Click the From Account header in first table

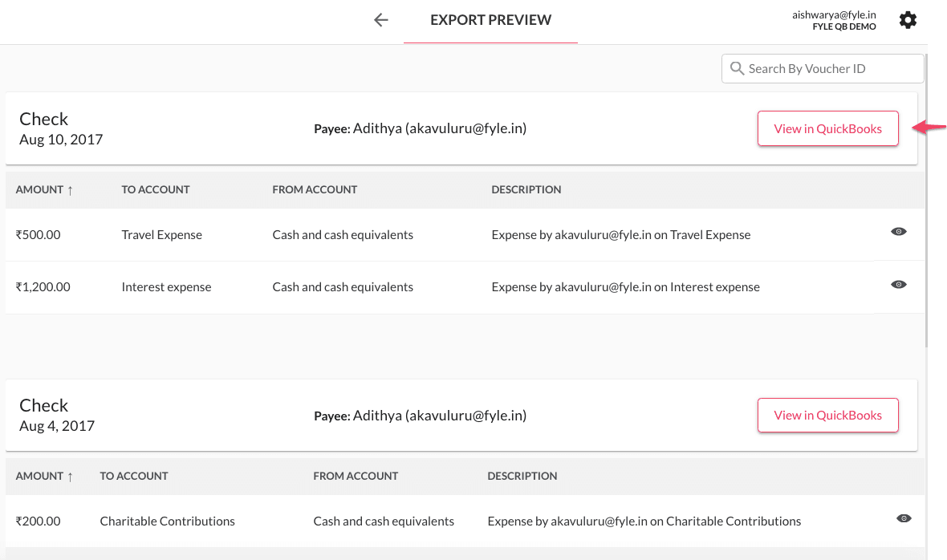[315, 190]
